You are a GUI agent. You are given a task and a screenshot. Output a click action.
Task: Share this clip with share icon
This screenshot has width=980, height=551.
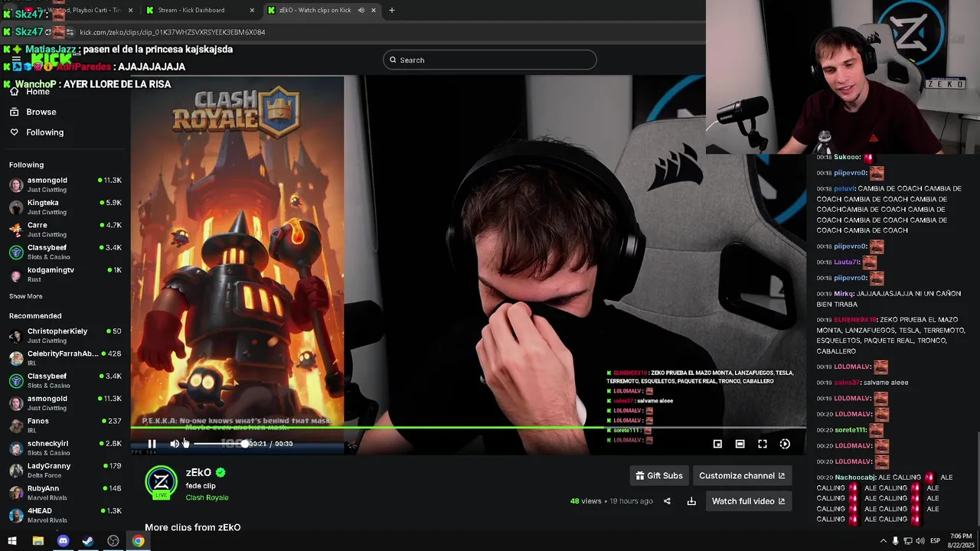(x=667, y=501)
